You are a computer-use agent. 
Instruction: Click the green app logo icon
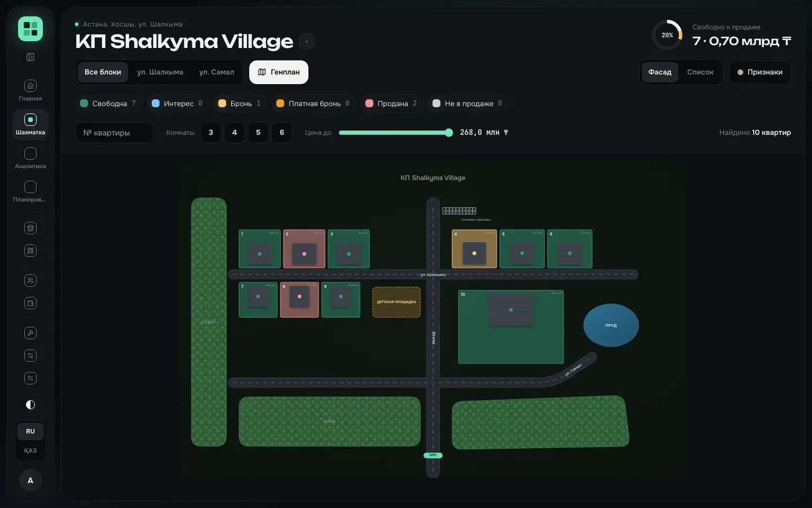point(30,29)
